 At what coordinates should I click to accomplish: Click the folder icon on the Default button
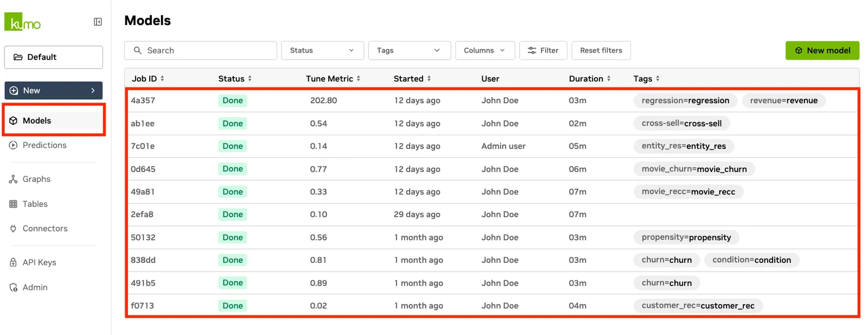point(18,57)
